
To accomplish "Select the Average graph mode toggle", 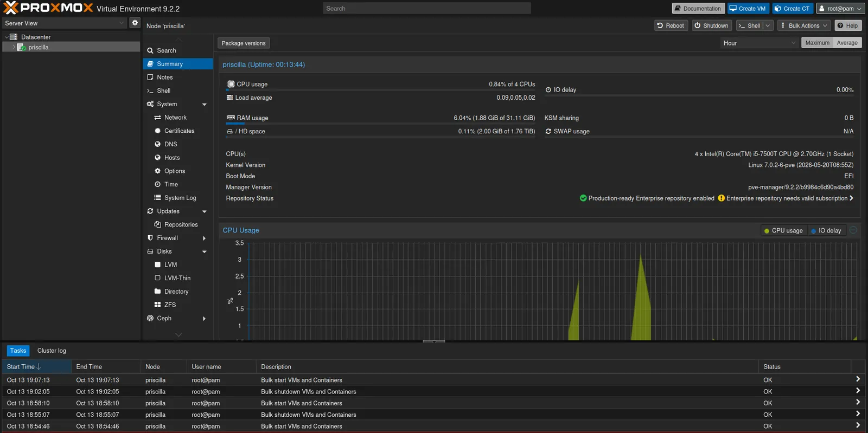I will [847, 43].
